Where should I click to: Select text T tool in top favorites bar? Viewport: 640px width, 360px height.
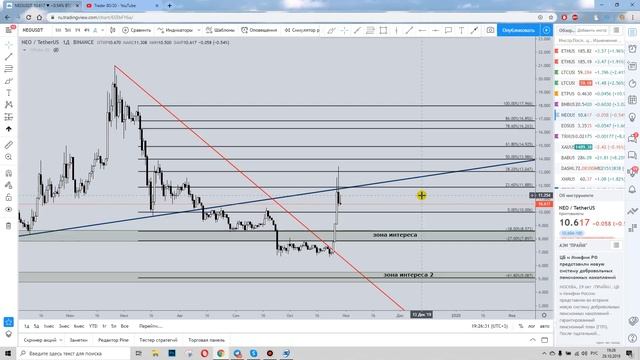(461, 30)
